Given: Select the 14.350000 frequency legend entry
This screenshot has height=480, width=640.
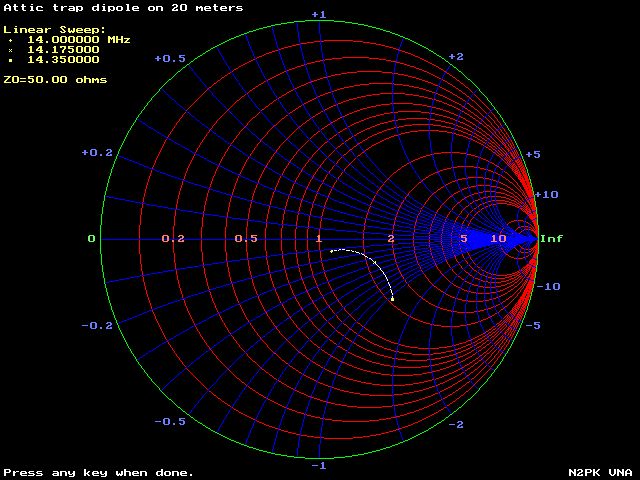Looking at the screenshot, I should pos(62,59).
